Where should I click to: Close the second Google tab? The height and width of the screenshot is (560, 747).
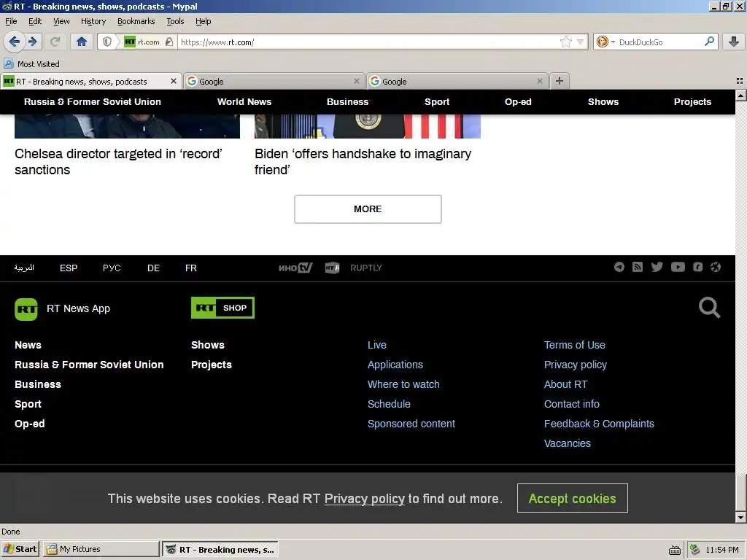point(539,81)
